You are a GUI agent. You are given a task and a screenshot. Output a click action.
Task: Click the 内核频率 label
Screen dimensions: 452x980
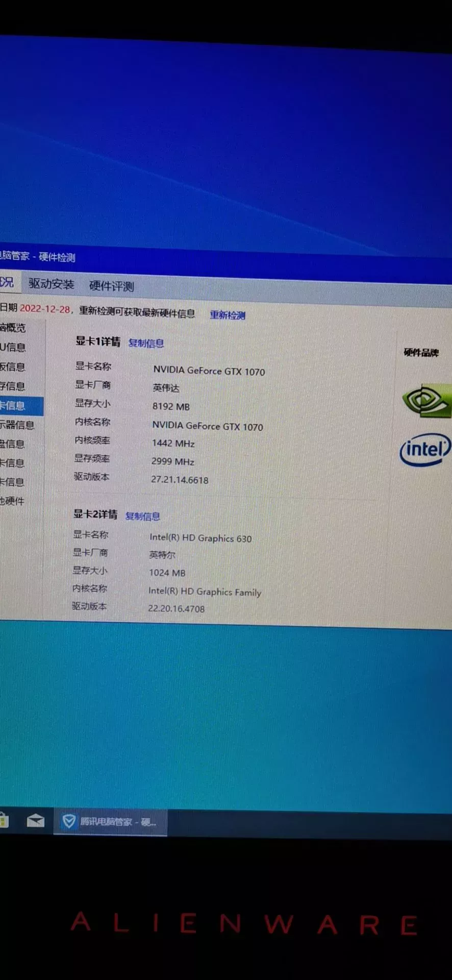(92, 440)
